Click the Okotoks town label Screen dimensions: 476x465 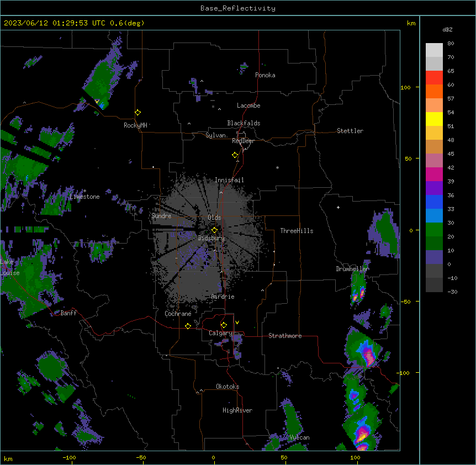228,387
